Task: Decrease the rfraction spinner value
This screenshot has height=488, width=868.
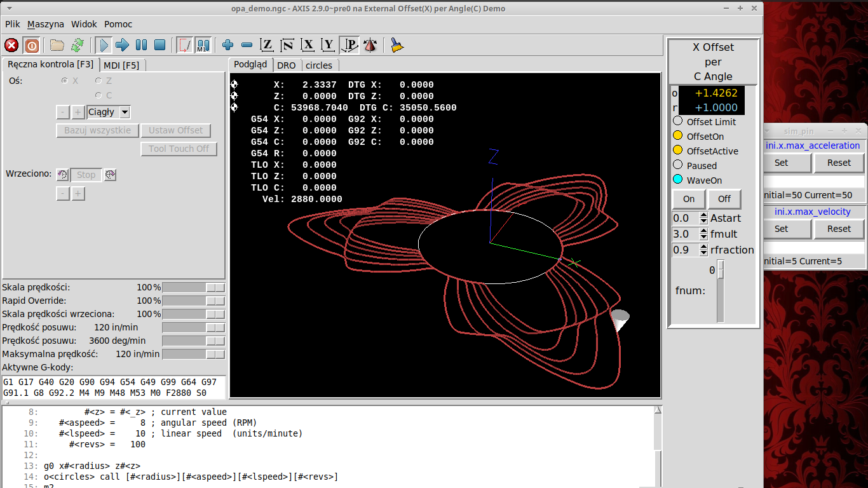Action: 703,253
